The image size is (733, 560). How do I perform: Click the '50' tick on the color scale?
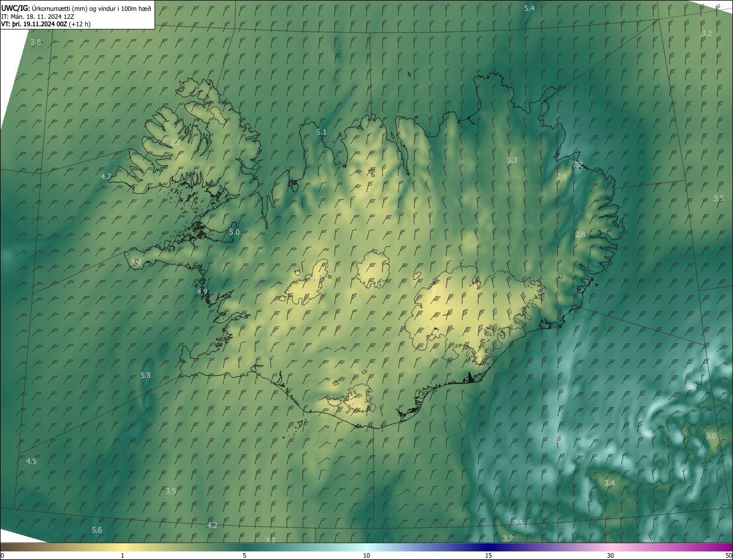728,555
